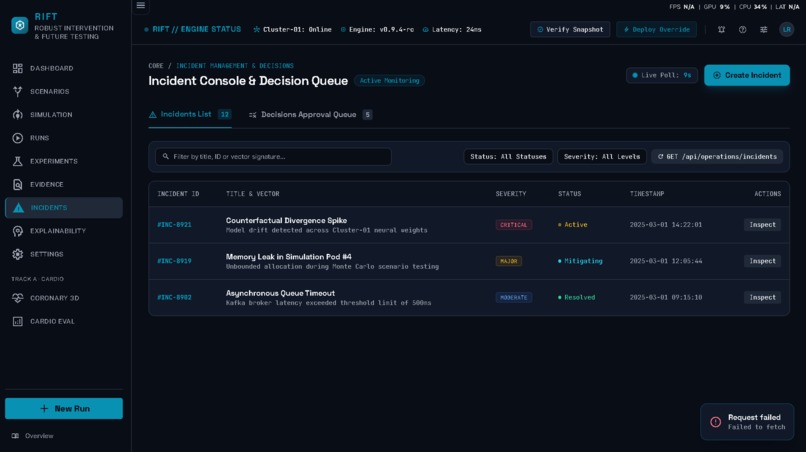Inspect the Asynchronous Queue Timeout incident
Screen dimensions: 806x452
tap(762, 297)
